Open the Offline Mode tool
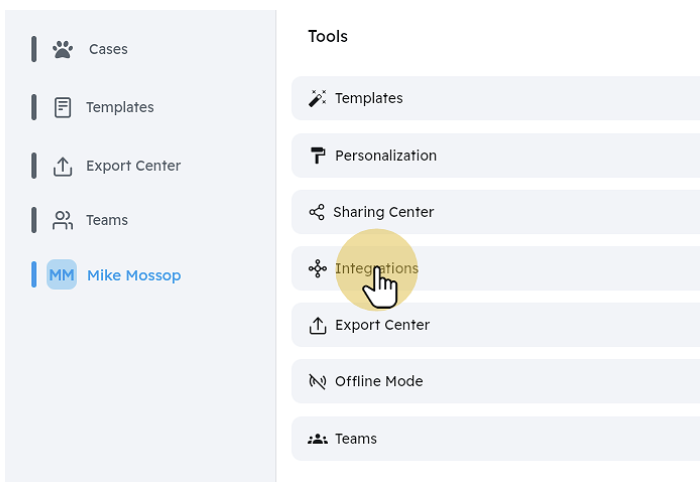The width and height of the screenshot is (700, 482). coord(496,381)
